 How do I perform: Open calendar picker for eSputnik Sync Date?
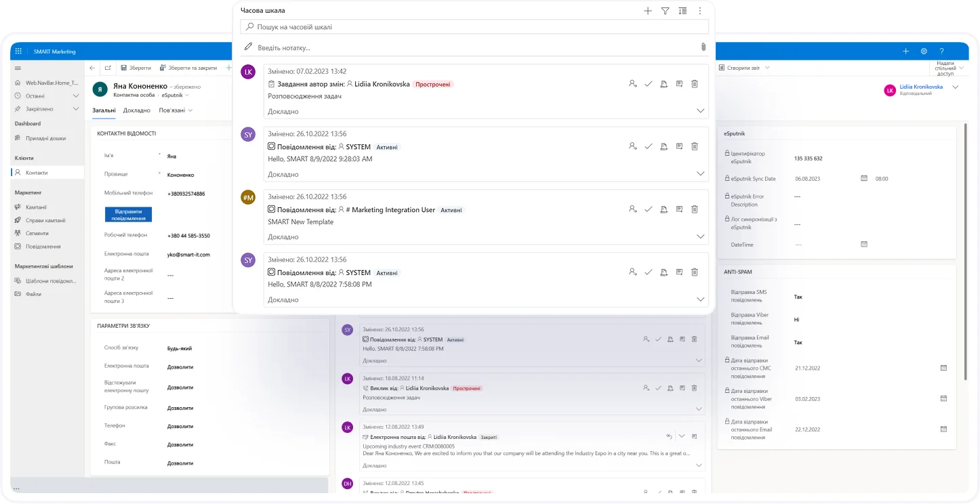click(864, 179)
